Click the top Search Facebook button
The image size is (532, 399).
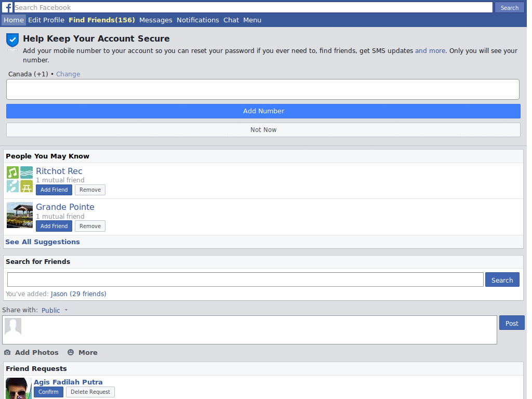pyautogui.click(x=509, y=7)
